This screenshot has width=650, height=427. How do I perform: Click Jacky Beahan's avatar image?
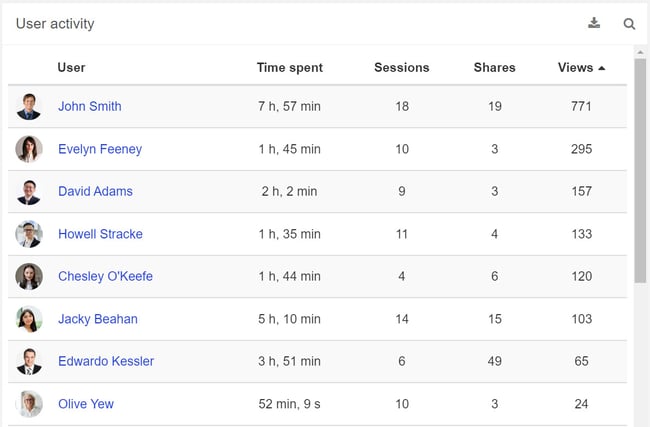point(29,319)
